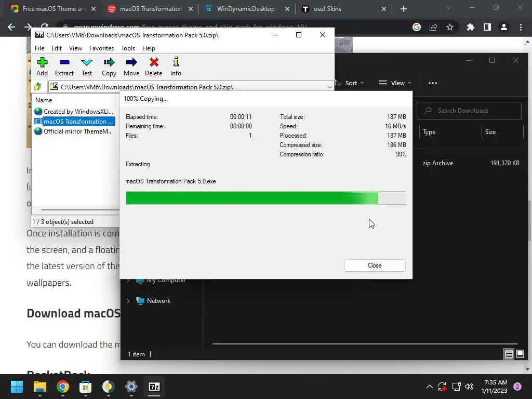This screenshot has height=399, width=532.
Task: Select the Copy toolbar icon in 7-Zip
Action: pyautogui.click(x=109, y=66)
